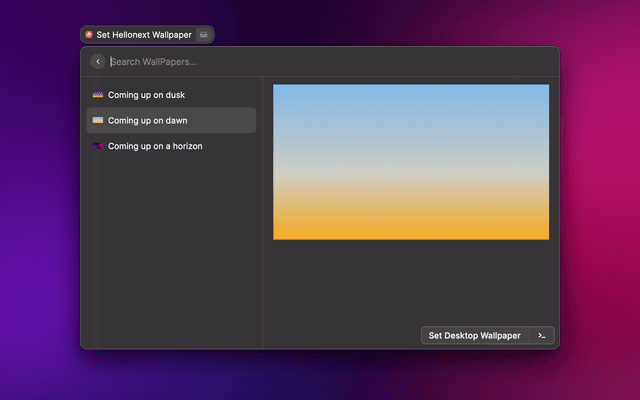
Task: Focus the Search WallPapers input field
Action: 300,61
